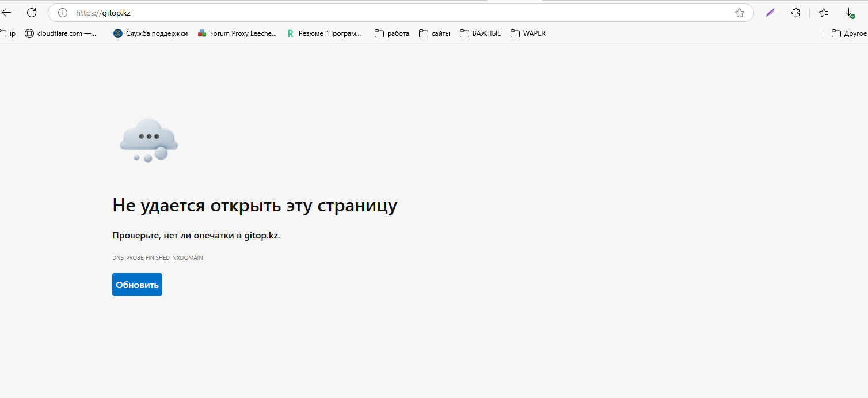The height and width of the screenshot is (398, 868).
Task: Click the browser back arrow
Action: 6,13
